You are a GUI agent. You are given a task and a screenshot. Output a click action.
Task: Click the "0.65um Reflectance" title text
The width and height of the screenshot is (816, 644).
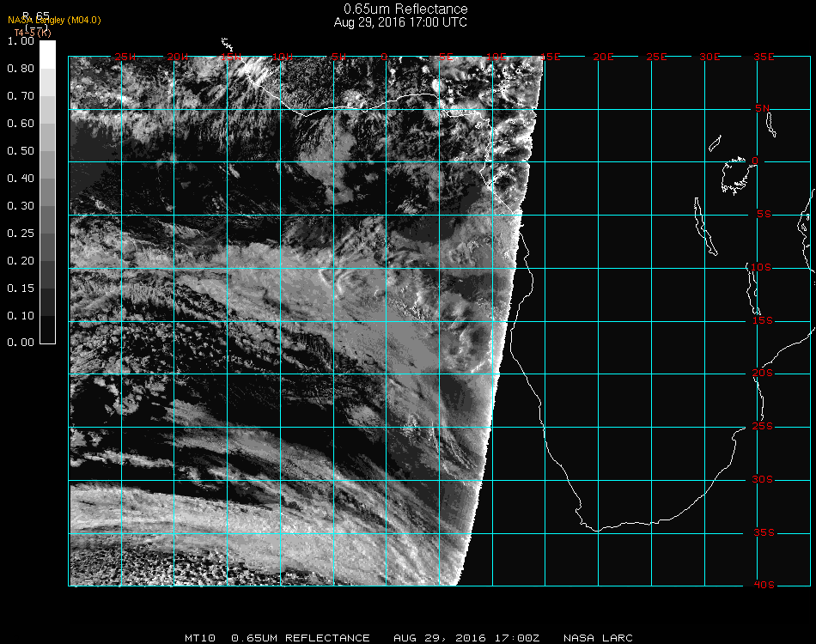click(x=405, y=9)
